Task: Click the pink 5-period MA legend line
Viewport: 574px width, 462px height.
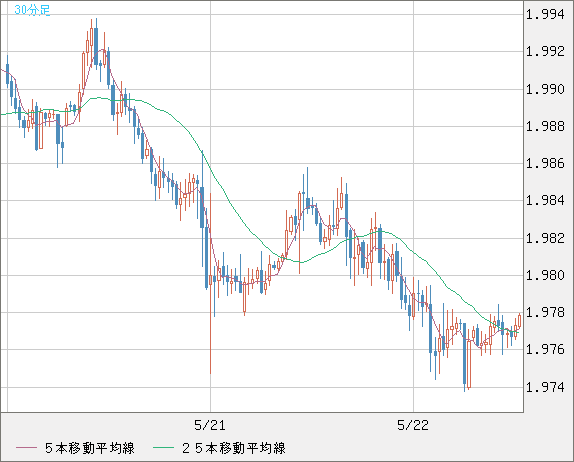Action: pos(26,448)
